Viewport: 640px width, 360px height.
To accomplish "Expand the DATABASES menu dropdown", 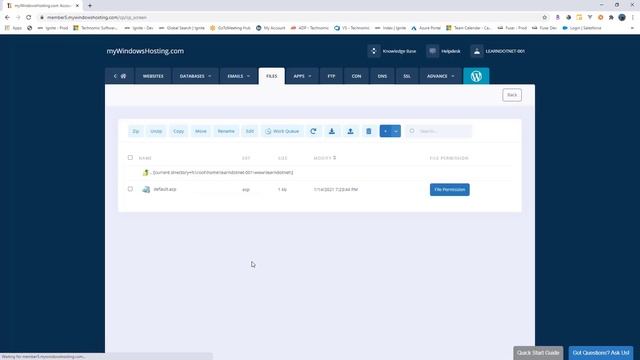I will pyautogui.click(x=209, y=76).
